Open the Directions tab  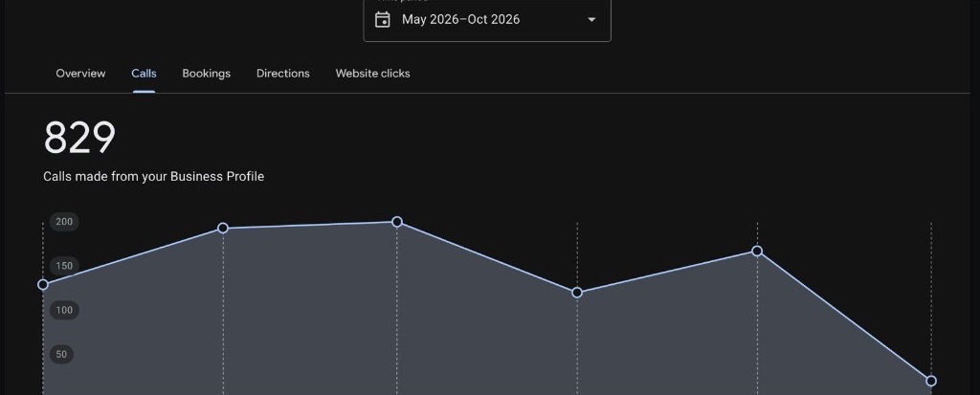click(283, 73)
